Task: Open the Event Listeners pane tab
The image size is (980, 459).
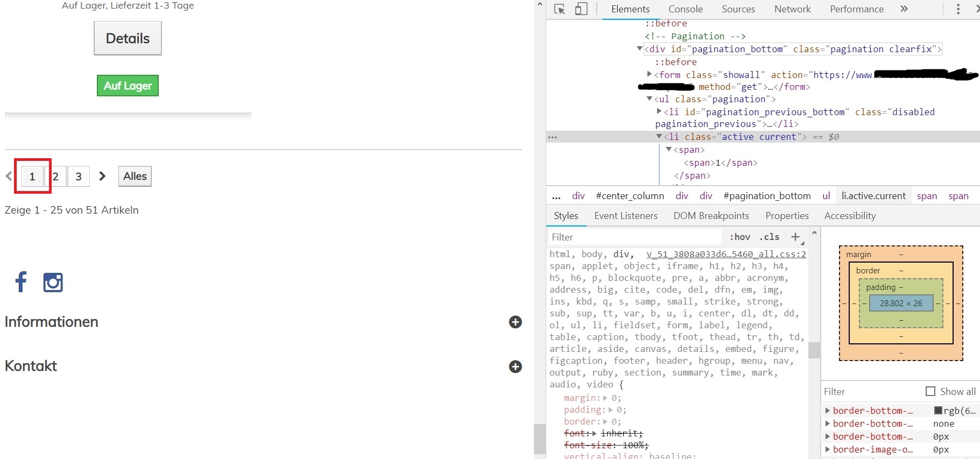Action: [626, 216]
